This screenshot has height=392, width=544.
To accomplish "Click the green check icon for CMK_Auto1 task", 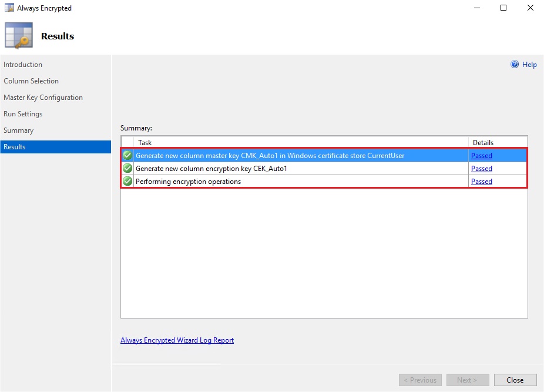I will click(x=127, y=155).
